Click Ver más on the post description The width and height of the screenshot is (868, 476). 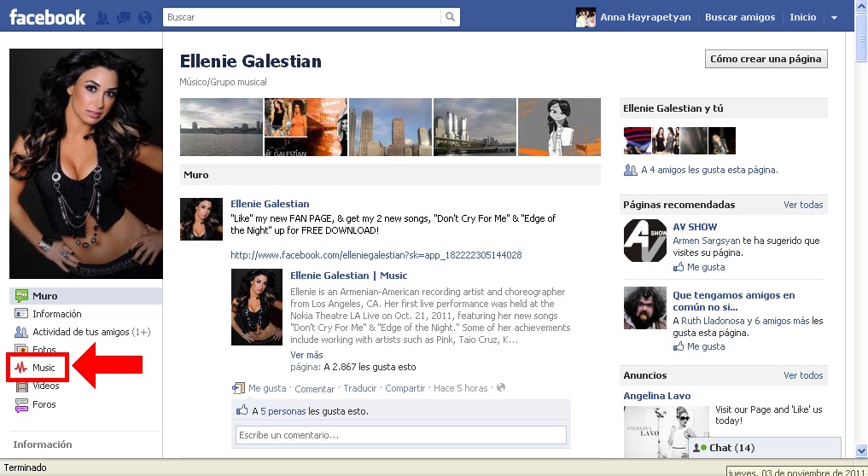[306, 355]
